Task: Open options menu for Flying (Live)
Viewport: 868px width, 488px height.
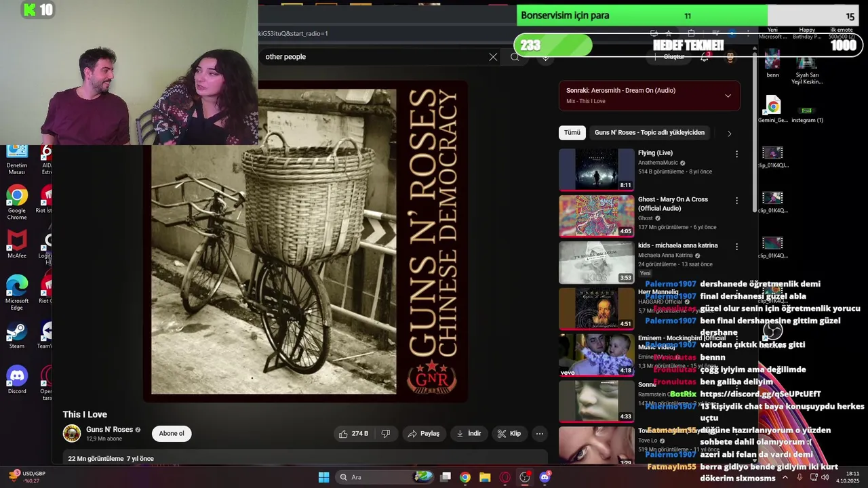Action: pos(736,155)
